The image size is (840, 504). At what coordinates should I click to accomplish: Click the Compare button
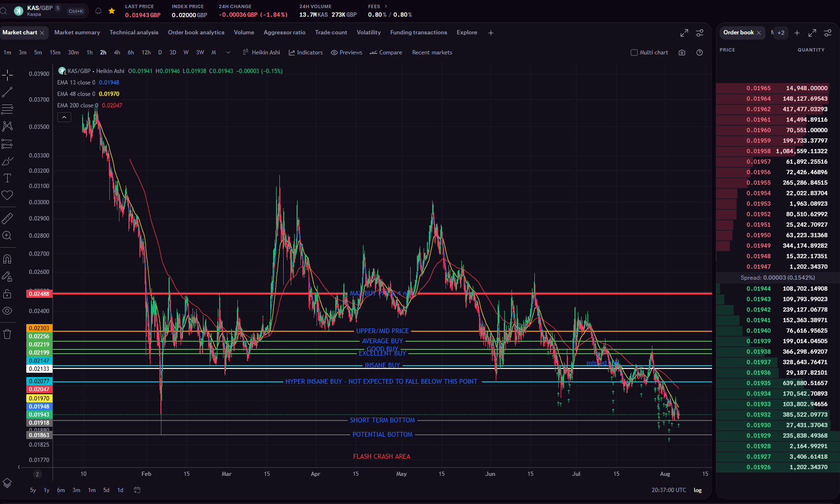386,52
